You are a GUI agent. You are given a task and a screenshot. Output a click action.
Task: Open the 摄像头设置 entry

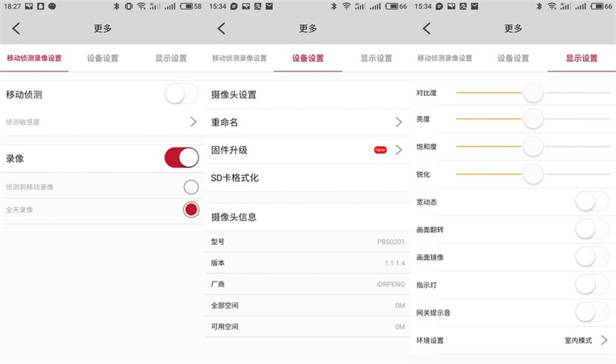[234, 94]
